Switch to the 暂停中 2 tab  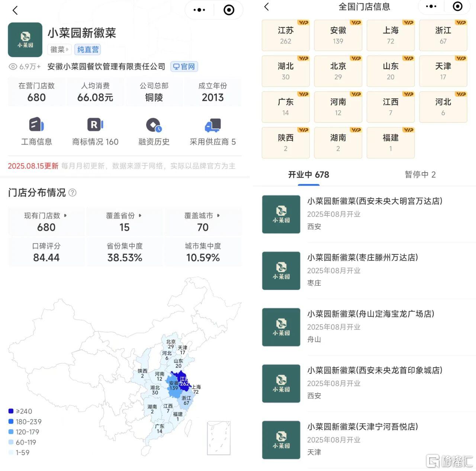pyautogui.click(x=420, y=174)
